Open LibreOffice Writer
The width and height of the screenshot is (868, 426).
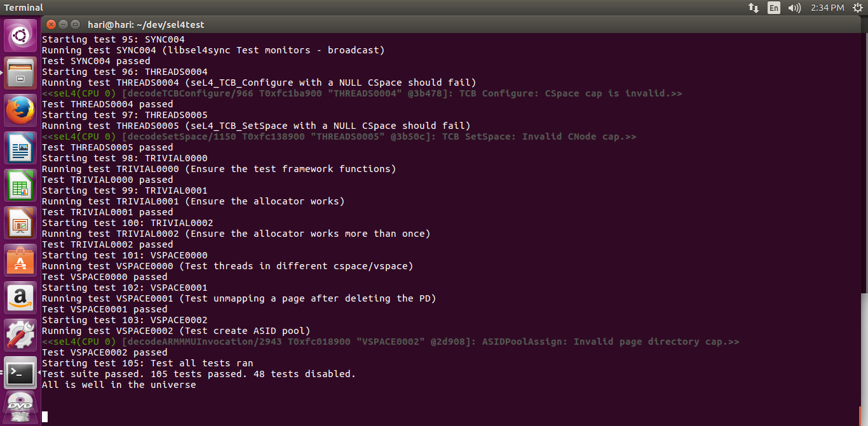point(20,148)
